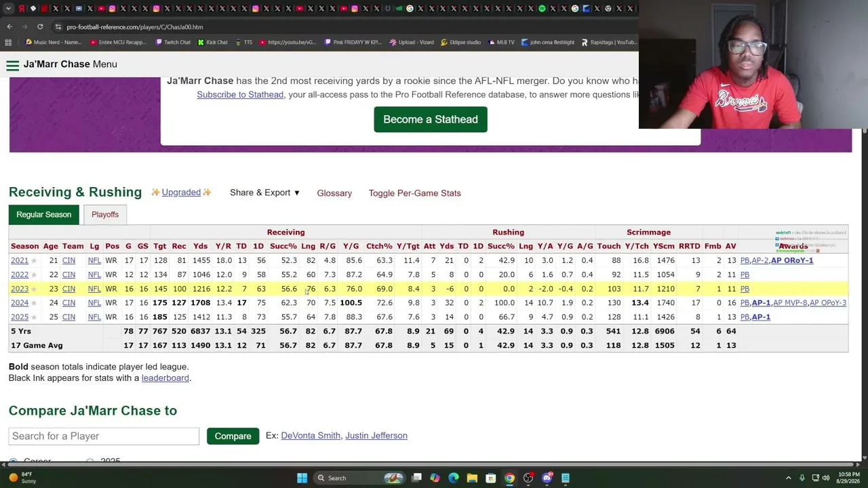Sort the table by Ctch% column header
868x488 pixels.
click(379, 246)
